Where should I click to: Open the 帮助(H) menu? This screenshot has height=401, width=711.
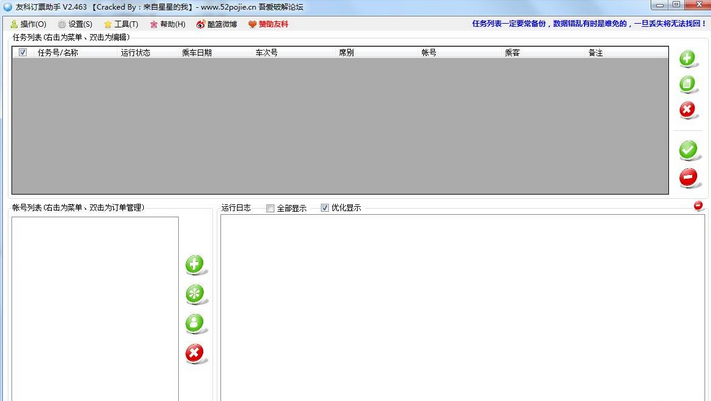coord(168,24)
